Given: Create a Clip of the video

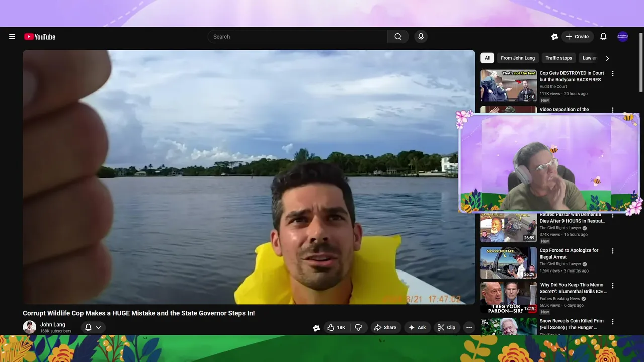Looking at the screenshot, I should pos(447,328).
